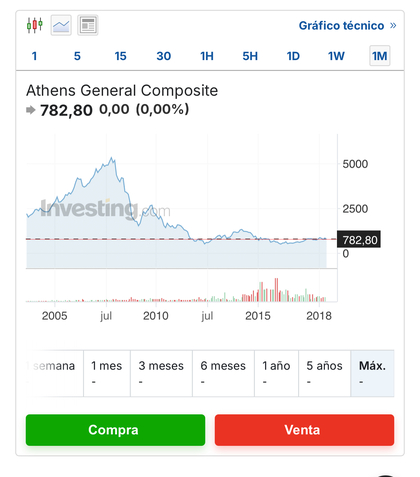Open the news layout chart icon
Screen dimensions: 420x477
[88, 25]
